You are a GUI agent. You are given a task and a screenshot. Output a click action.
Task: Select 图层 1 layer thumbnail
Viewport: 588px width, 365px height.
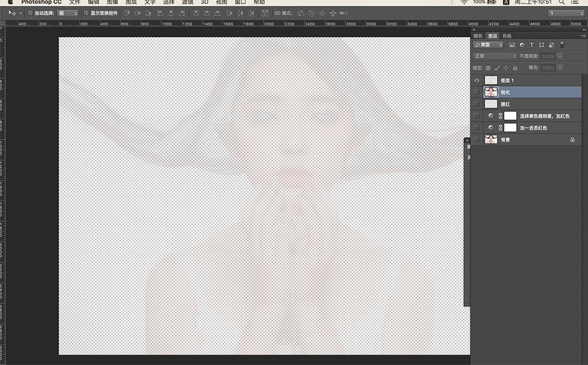point(491,80)
